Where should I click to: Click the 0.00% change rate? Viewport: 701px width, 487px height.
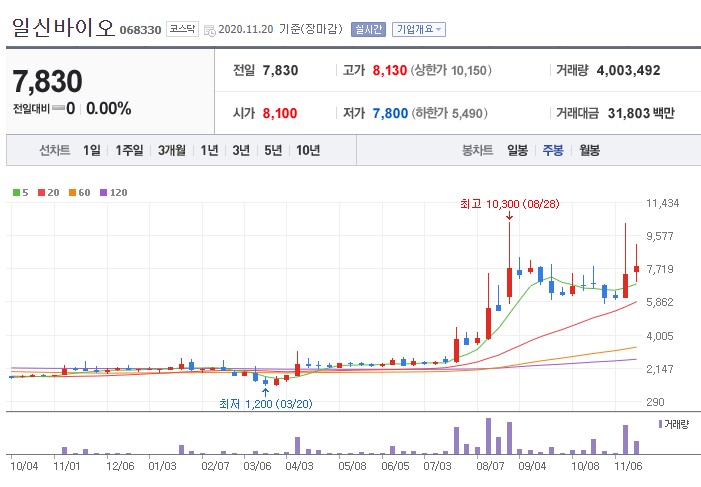[x=109, y=108]
